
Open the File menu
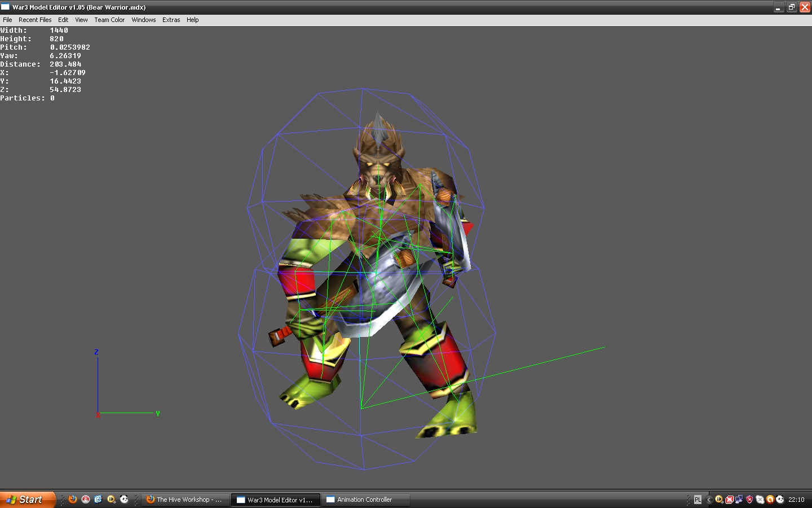(7, 20)
